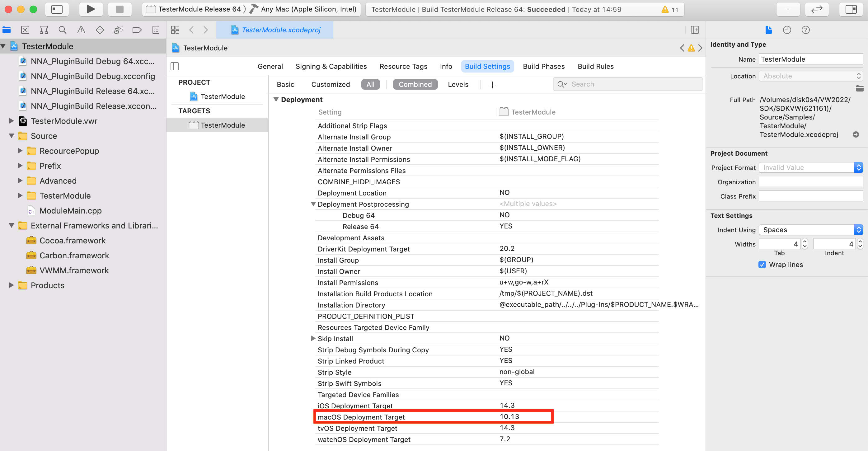Click the jump bar warning triangle
868x451 pixels.
click(691, 48)
